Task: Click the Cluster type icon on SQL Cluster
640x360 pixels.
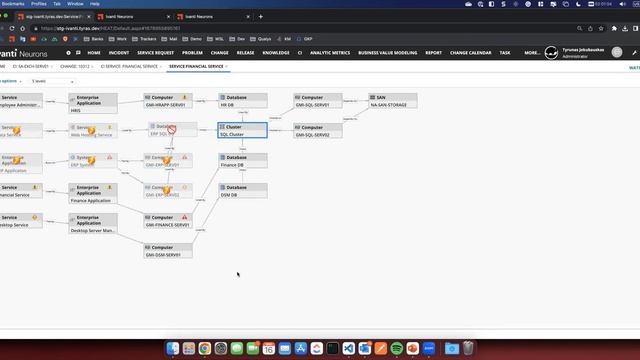Action: [x=222, y=127]
